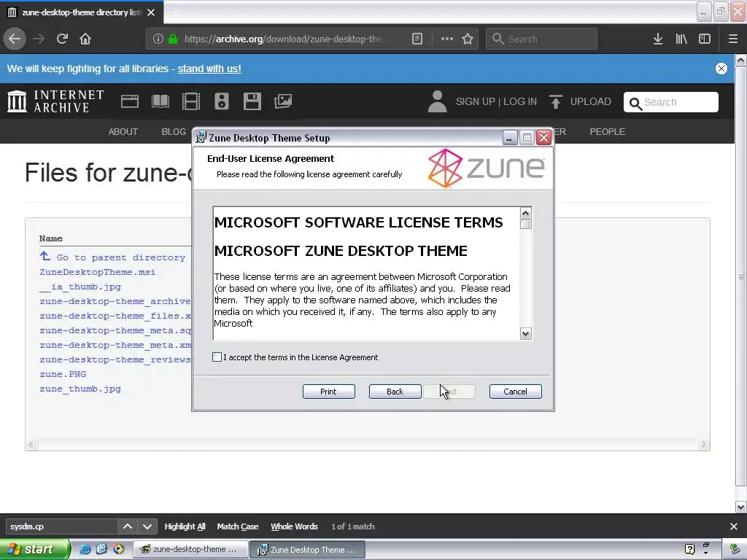This screenshot has width=747, height=560.
Task: Click the Print button in setup dialog
Action: (329, 392)
